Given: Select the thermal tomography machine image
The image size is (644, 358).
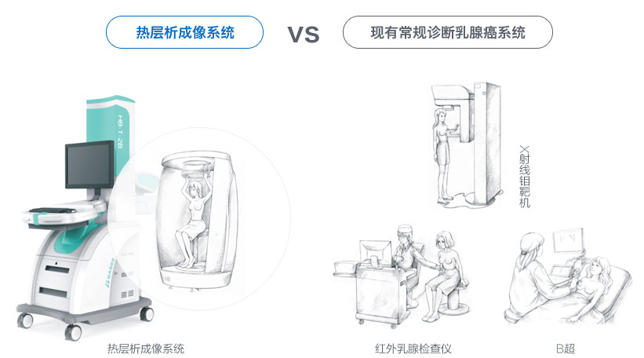Looking at the screenshot, I should click(x=86, y=217).
